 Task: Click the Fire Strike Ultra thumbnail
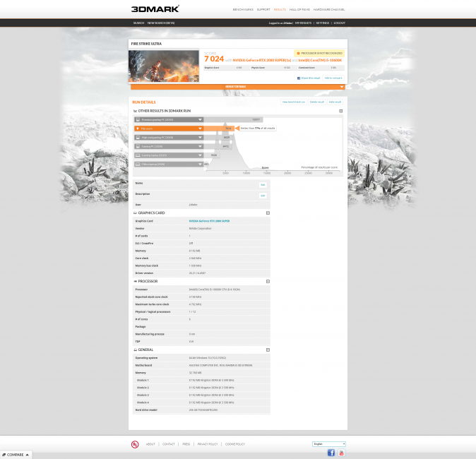tap(164, 66)
